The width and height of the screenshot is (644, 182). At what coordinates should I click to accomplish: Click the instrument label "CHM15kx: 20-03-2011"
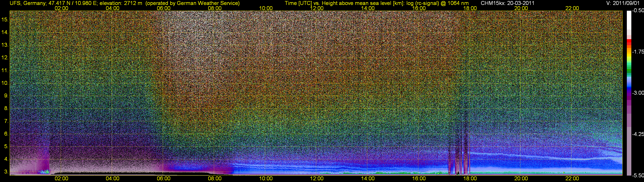point(508,3)
